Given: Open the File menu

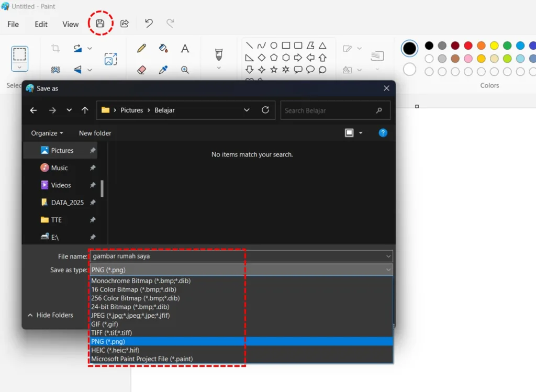Looking at the screenshot, I should (x=13, y=24).
